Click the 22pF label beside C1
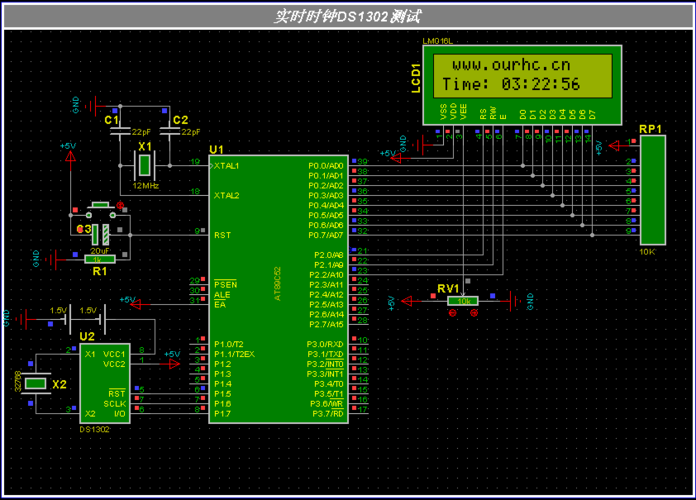Screen dimensions: 696x500 tap(141, 132)
